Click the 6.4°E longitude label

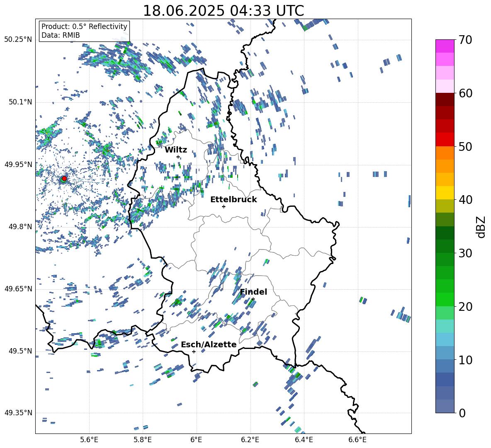coord(304,440)
